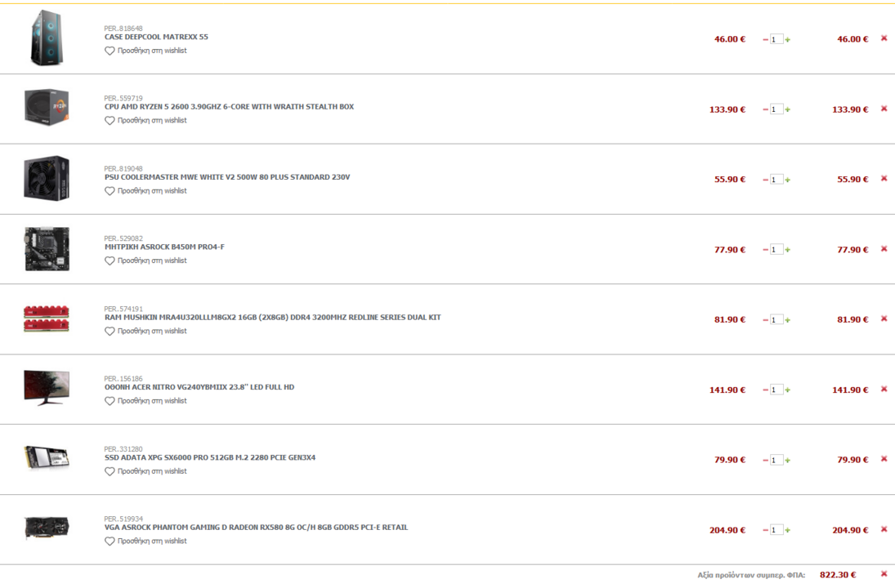The height and width of the screenshot is (588, 895).
Task: Edit quantity field for SSD ADATA
Action: (x=776, y=461)
